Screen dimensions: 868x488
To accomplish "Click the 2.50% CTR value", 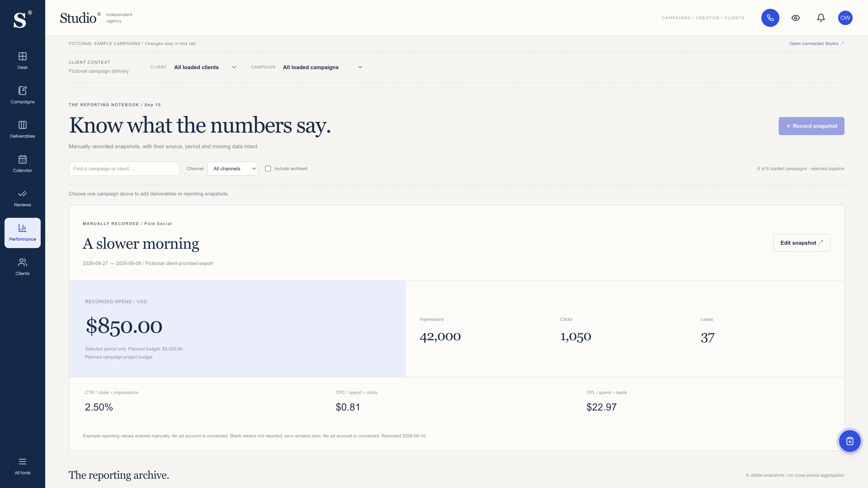I will pos(99,407).
